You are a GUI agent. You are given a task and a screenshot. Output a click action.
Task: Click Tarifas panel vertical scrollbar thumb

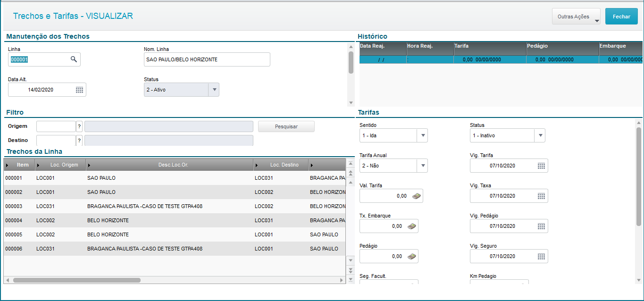tap(638, 176)
